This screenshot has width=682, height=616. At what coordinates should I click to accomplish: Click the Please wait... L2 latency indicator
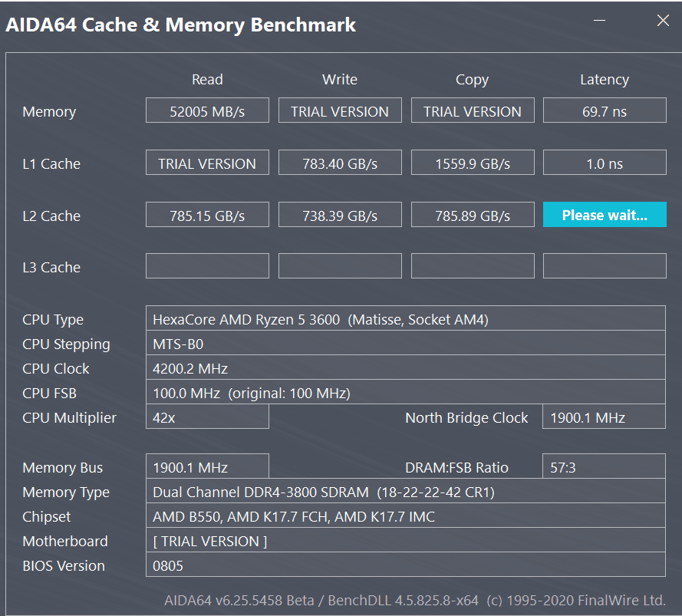click(605, 215)
